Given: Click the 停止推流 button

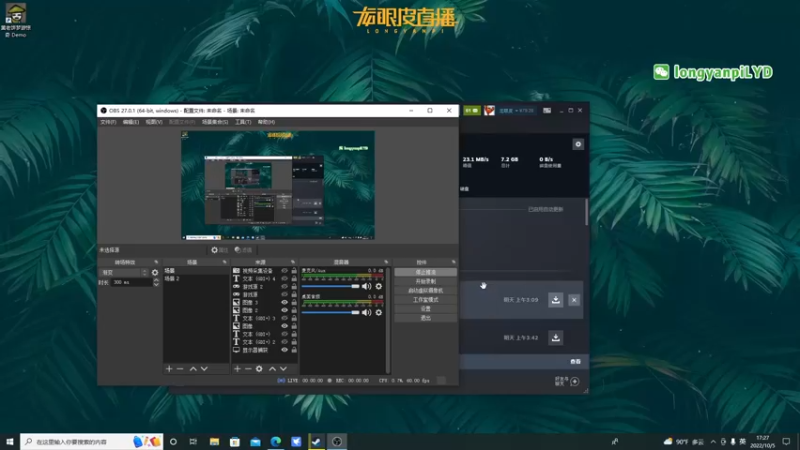Looking at the screenshot, I should 426,272.
